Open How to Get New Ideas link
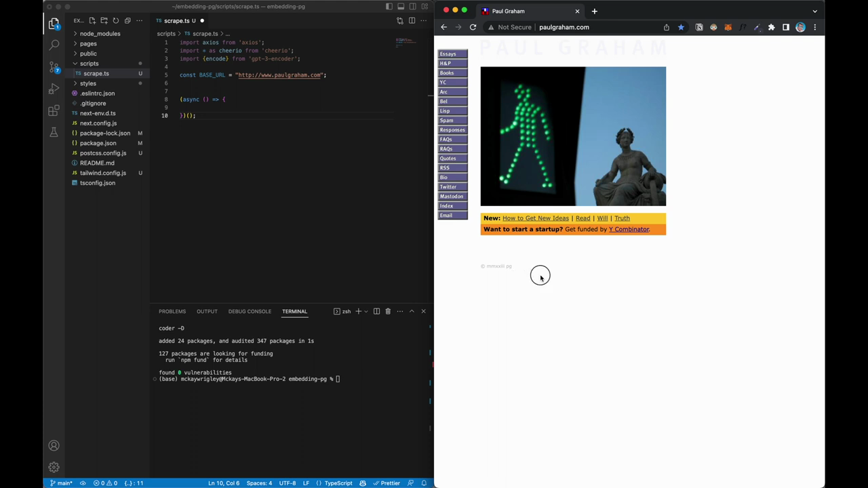The image size is (868, 488). coord(535,218)
